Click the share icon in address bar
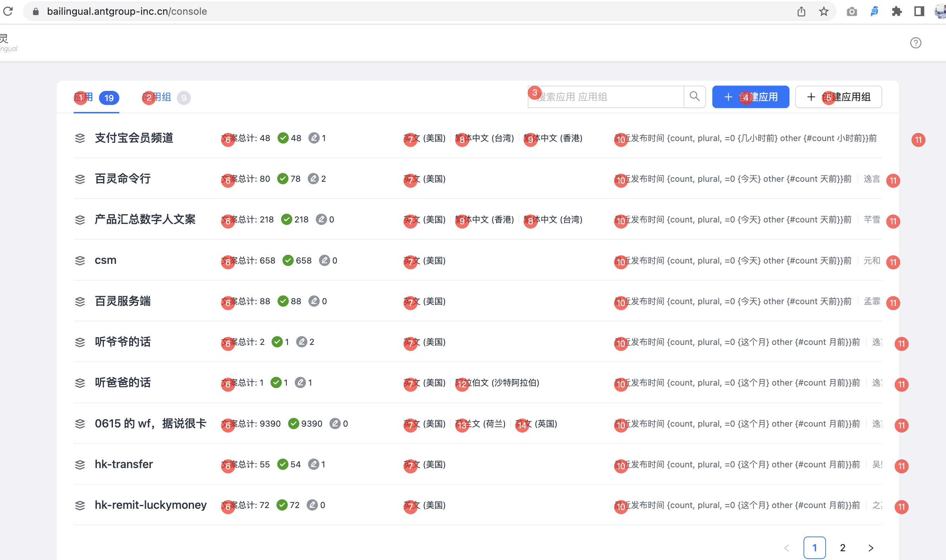Viewport: 946px width, 560px height. point(801,11)
